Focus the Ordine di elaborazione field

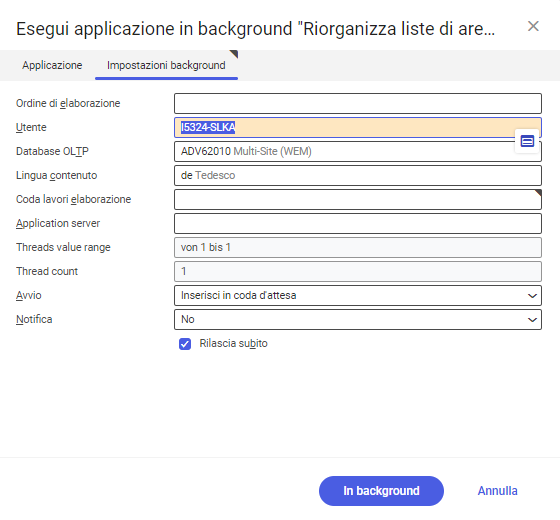(358, 104)
